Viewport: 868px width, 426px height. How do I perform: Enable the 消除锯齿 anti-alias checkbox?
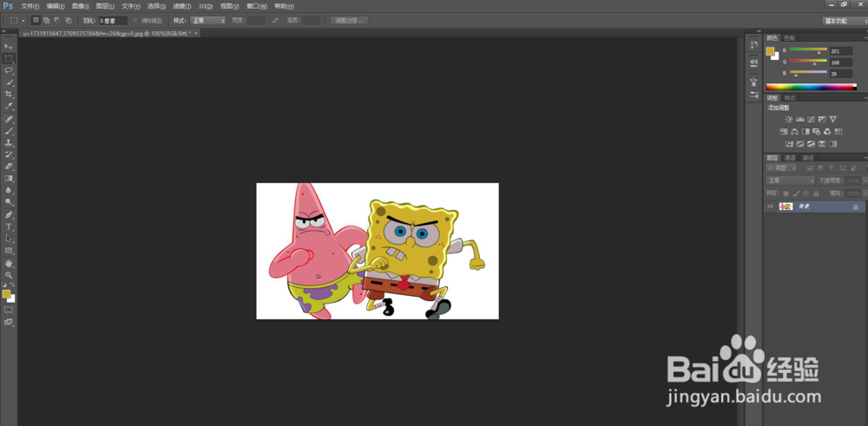135,21
